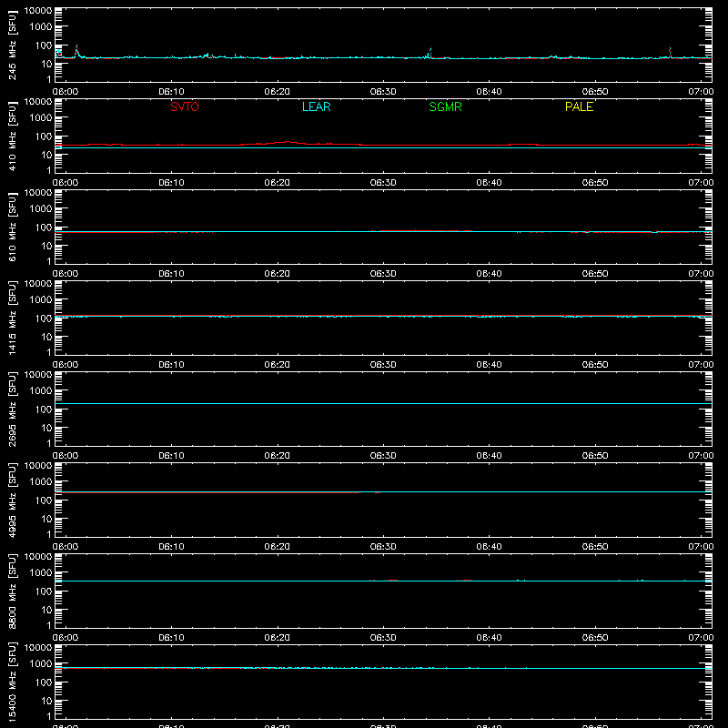
Task: Click 06:30 tick under the 245 MHz plot
Action: 383,92
